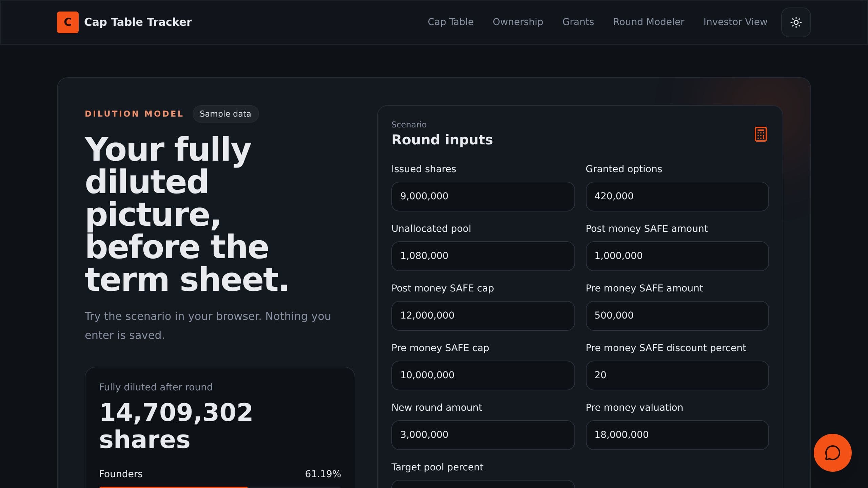Viewport: 868px width, 488px height.
Task: Open the Grants nav item
Action: pyautogui.click(x=578, y=22)
